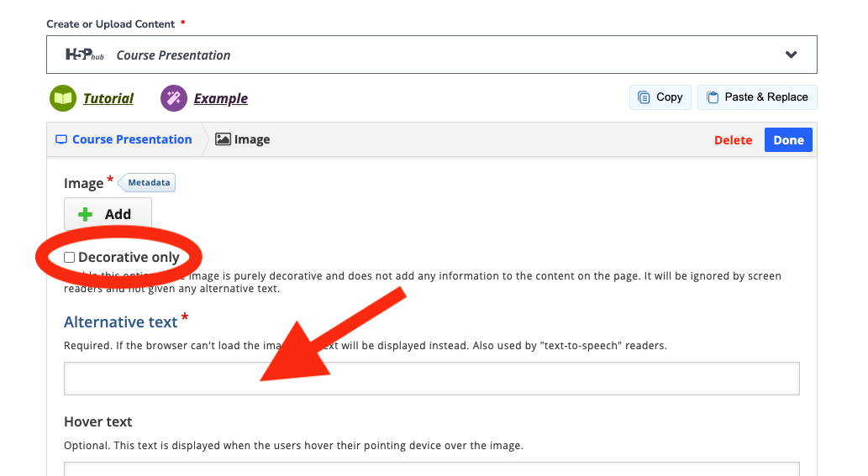Click the green Tutorial book icon
The image size is (868, 476).
pyautogui.click(x=63, y=98)
